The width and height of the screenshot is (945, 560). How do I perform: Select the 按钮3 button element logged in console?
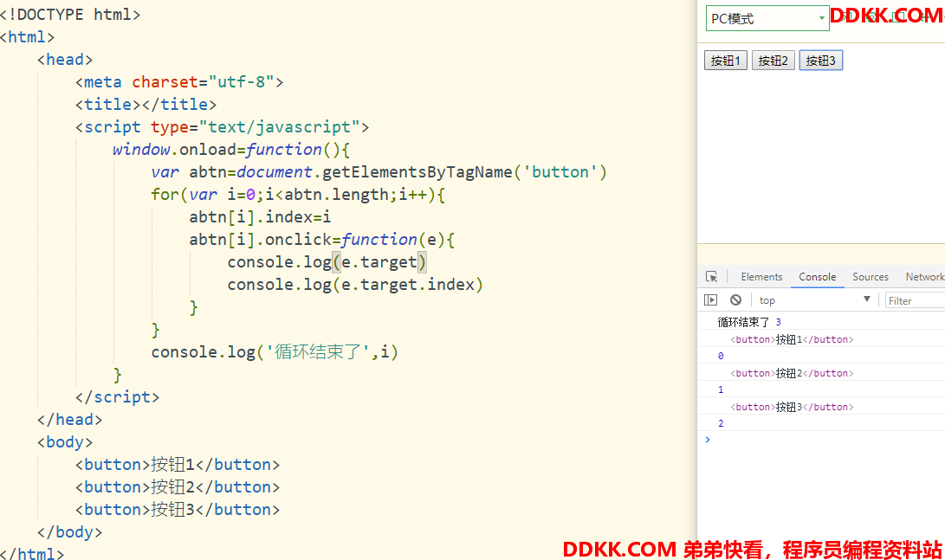click(x=792, y=407)
